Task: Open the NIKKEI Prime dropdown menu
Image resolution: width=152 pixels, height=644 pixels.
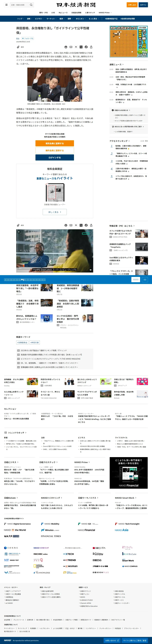Action: click(x=105, y=13)
